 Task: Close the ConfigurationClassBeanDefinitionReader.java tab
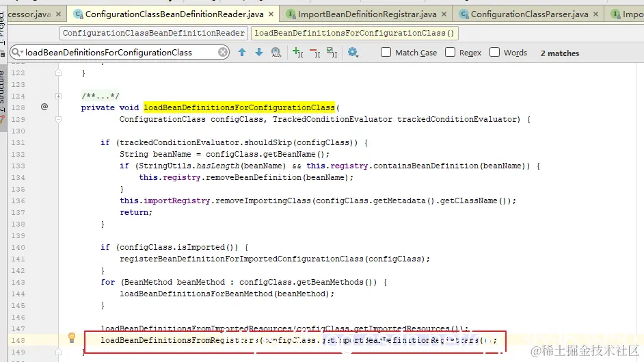coord(271,14)
